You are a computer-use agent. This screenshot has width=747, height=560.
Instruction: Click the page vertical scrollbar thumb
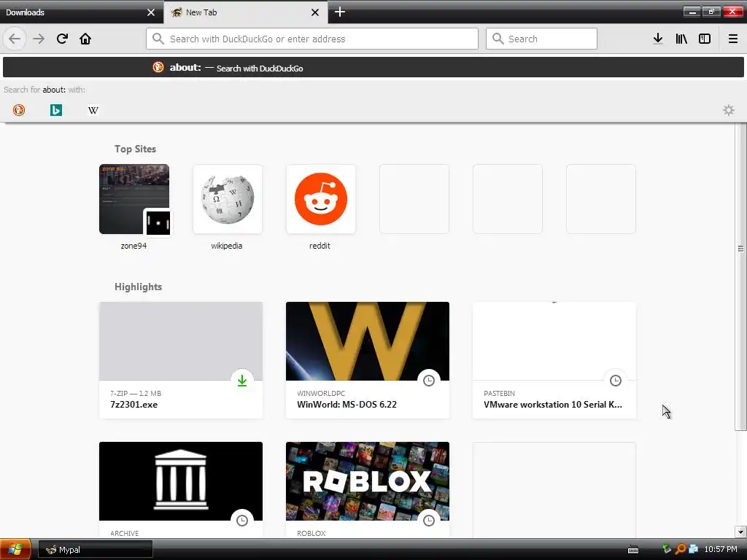[x=740, y=276]
